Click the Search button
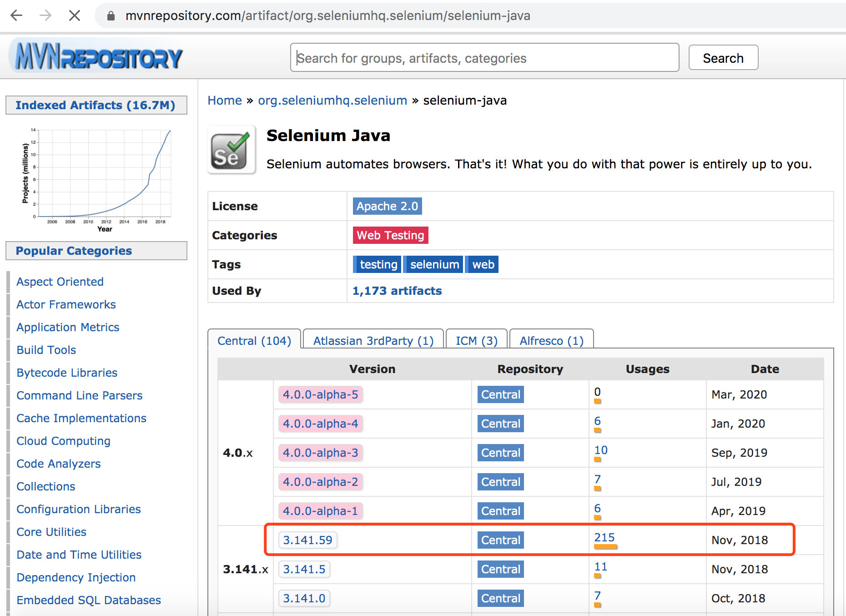 pos(723,58)
